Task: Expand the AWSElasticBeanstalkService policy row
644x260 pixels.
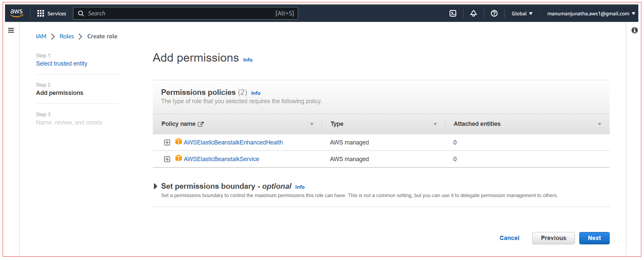Action: 167,159
